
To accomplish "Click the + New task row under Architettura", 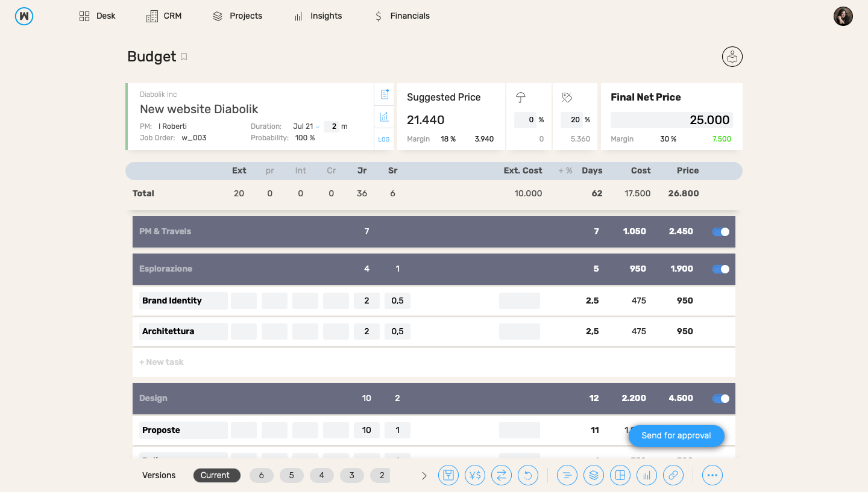I will (162, 362).
